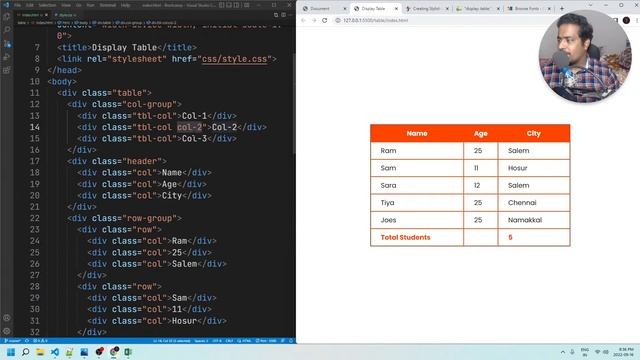Open the Source Control view in activity bar

[x=7, y=43]
